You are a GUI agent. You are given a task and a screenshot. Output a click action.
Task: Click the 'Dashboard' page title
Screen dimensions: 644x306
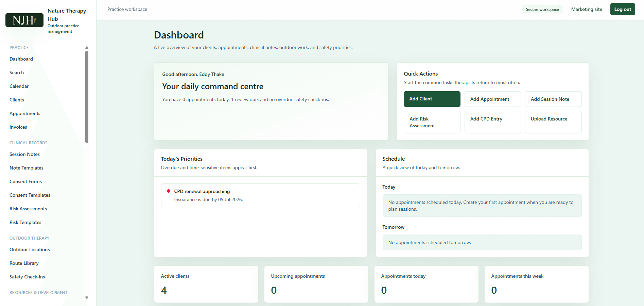(x=179, y=35)
